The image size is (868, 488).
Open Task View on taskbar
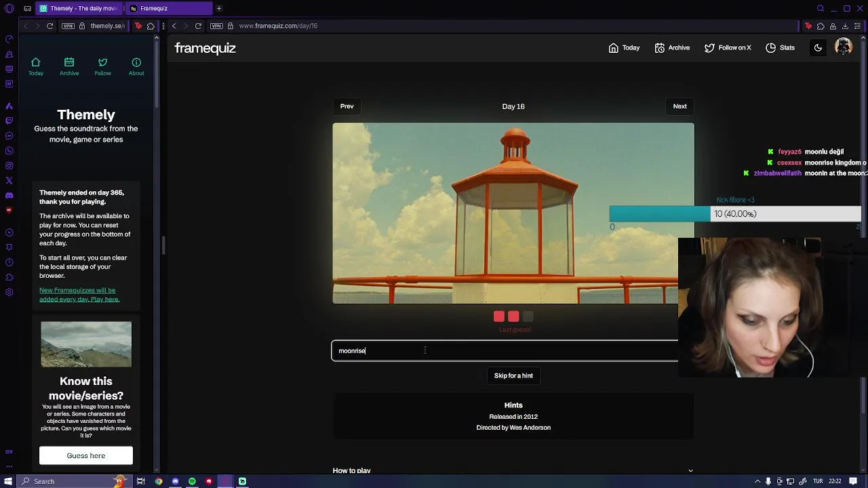(141, 481)
